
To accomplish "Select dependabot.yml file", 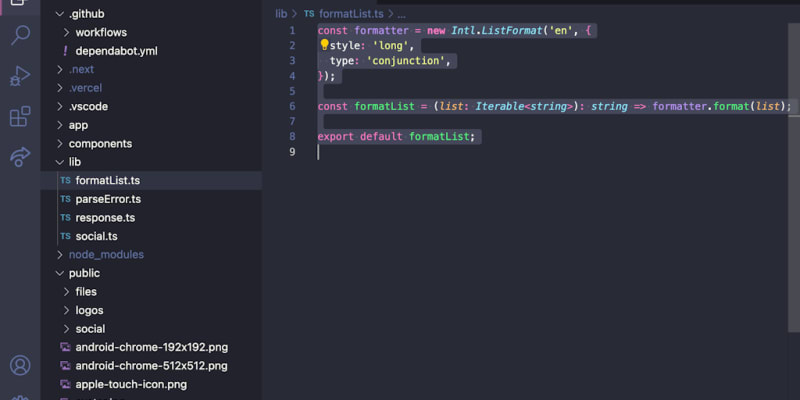I will [116, 51].
